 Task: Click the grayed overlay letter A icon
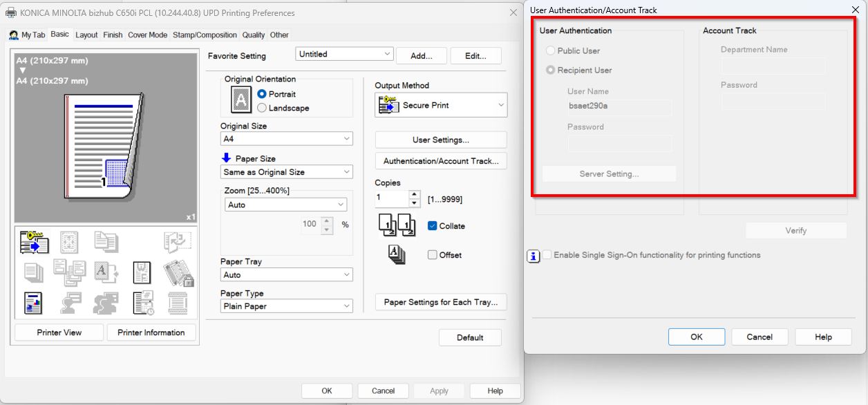tap(106, 272)
